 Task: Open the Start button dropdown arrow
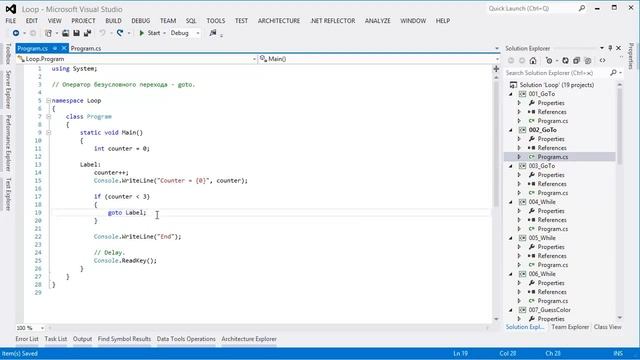pyautogui.click(x=164, y=33)
